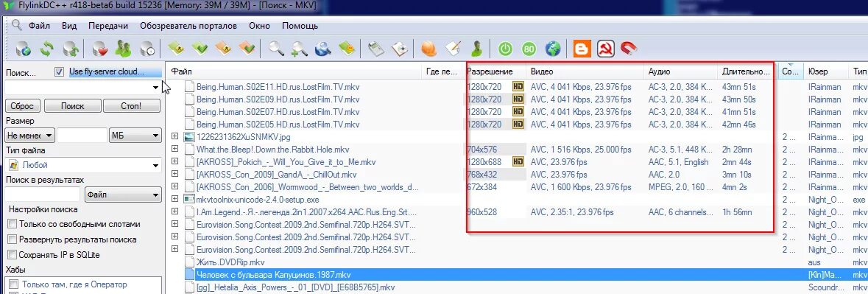Click the hammer and sickle toolbar icon

[x=605, y=49]
